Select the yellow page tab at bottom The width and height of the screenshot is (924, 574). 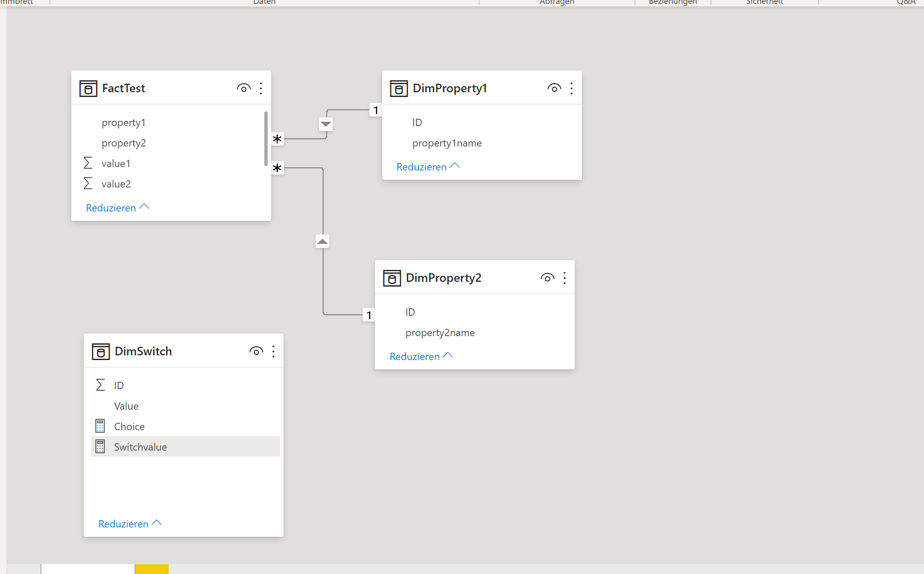pos(152,569)
